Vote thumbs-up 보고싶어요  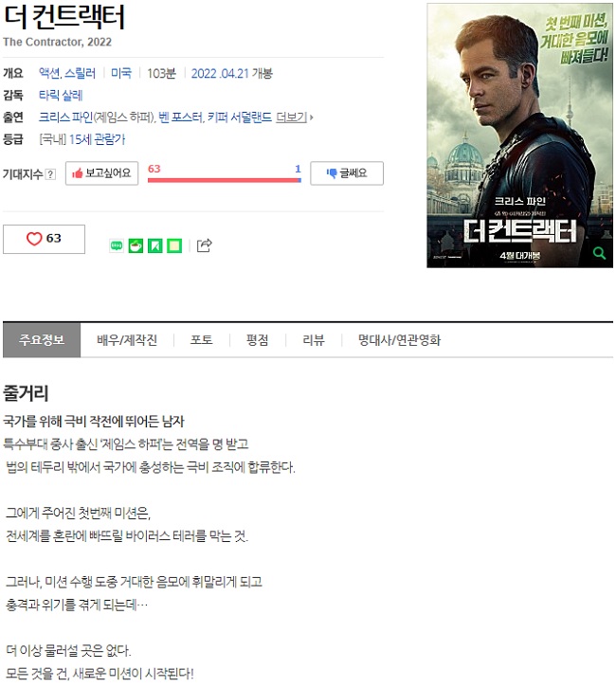101,173
